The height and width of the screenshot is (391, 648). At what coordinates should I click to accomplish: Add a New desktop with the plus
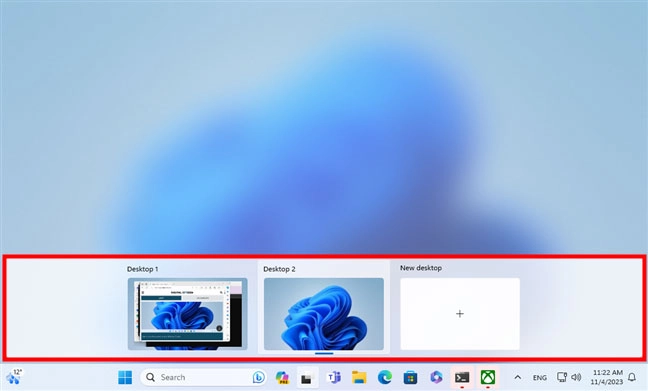[460, 314]
